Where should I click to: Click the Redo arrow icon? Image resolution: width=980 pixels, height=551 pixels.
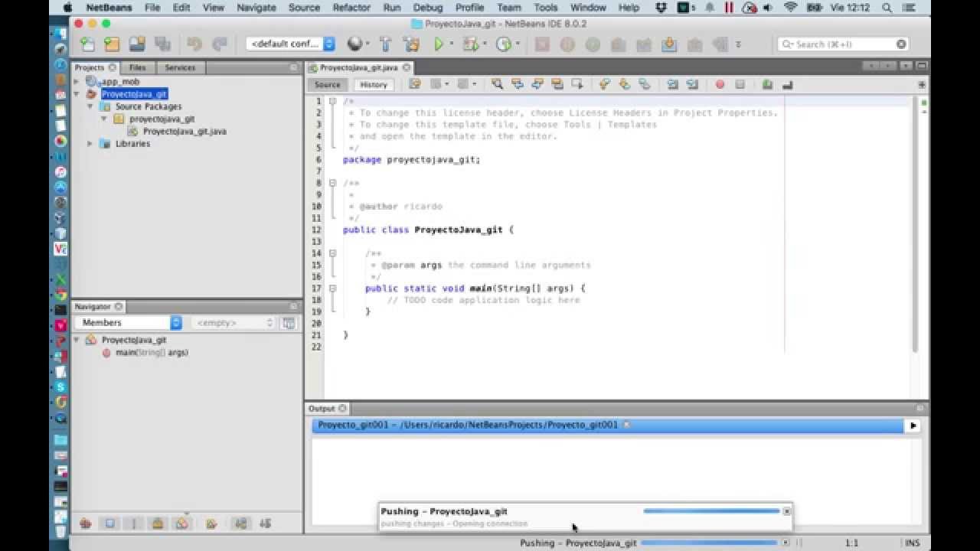pyautogui.click(x=219, y=44)
